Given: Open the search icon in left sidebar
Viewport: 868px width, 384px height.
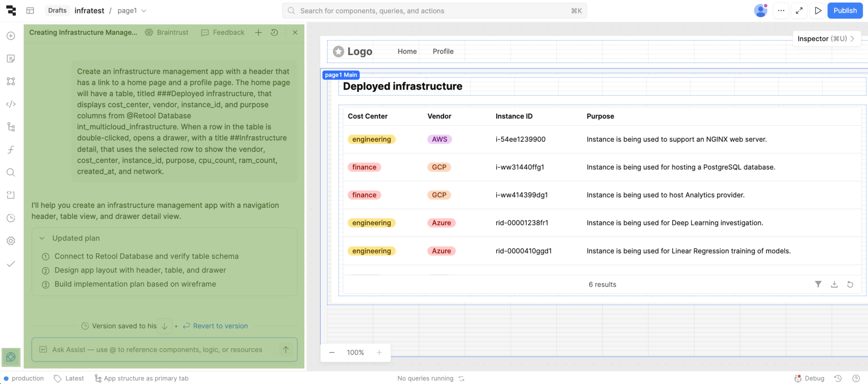Looking at the screenshot, I should tap(11, 173).
